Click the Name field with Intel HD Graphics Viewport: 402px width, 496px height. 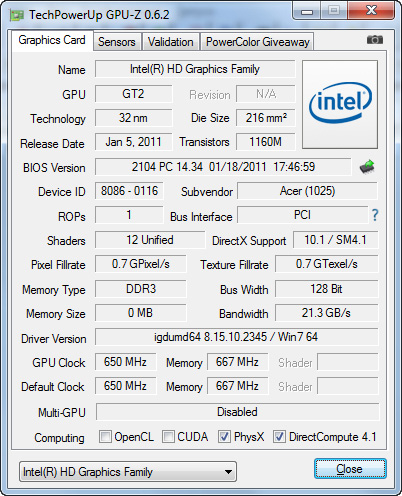(x=195, y=69)
